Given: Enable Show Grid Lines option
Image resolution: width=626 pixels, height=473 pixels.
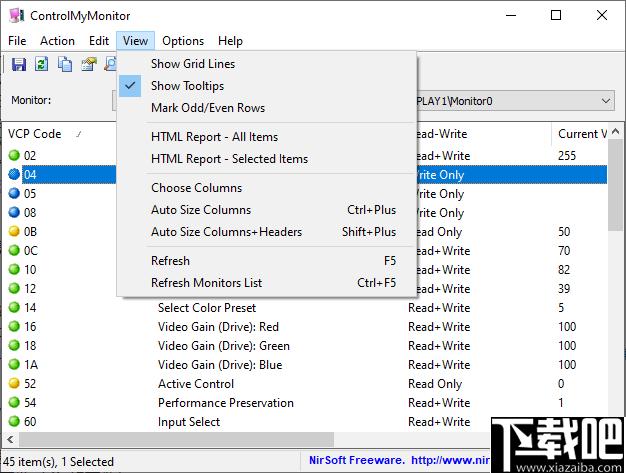Looking at the screenshot, I should tap(267, 64).
